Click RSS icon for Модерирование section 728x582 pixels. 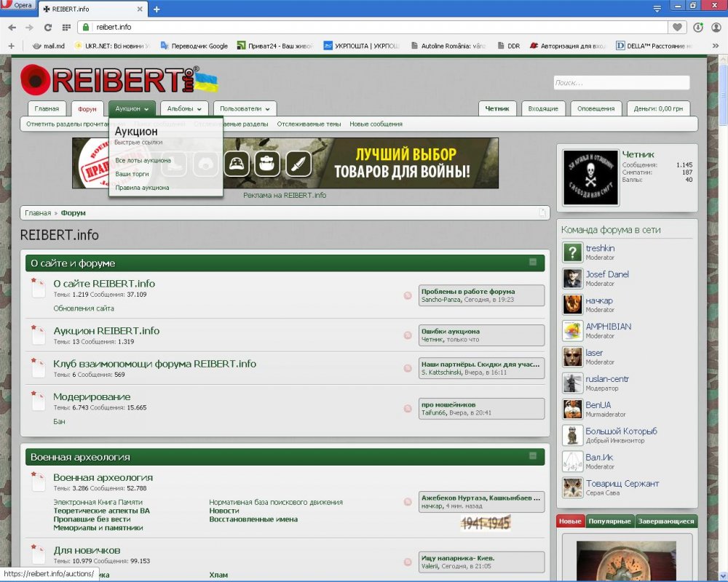[408, 409]
